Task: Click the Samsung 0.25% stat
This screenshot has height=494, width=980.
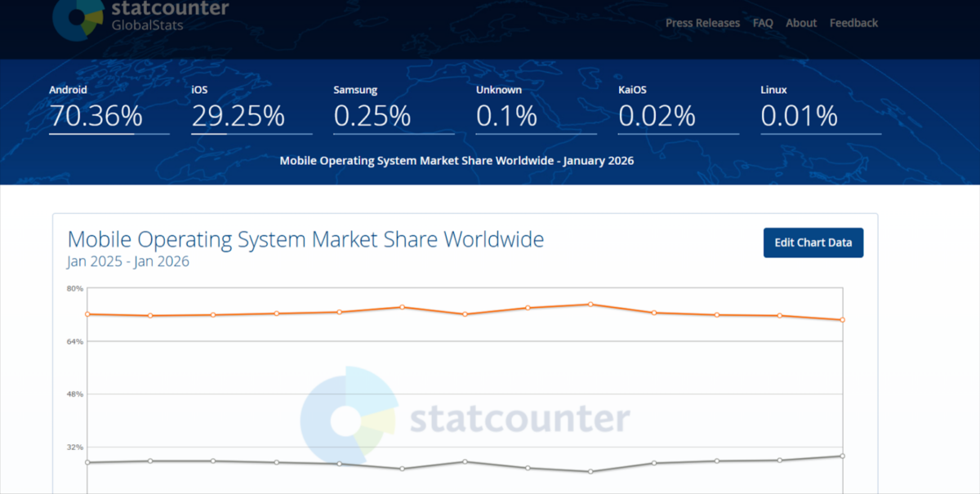Action: (372, 116)
